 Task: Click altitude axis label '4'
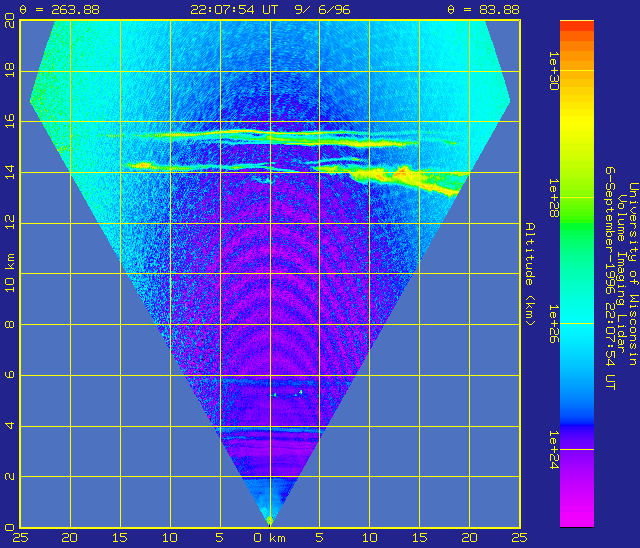[10, 425]
